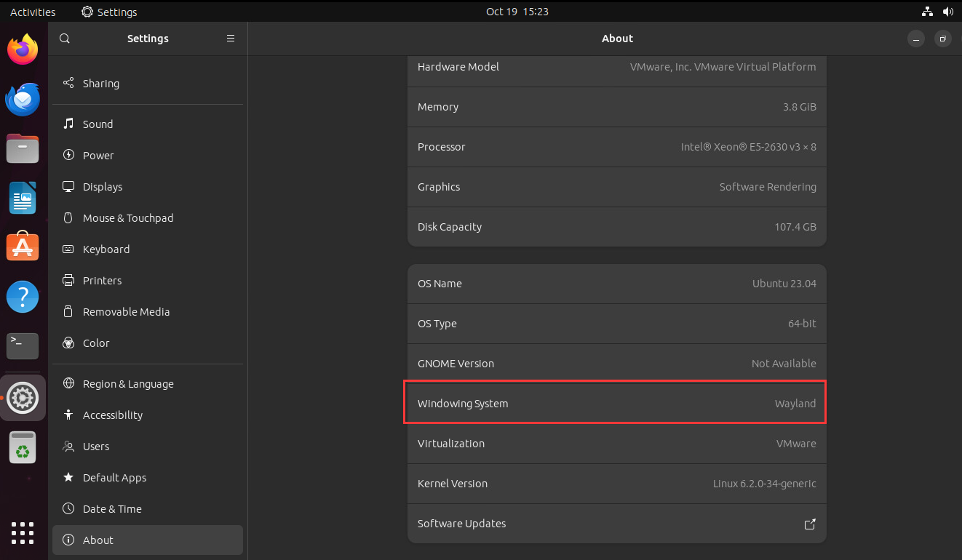Click the Memory row
962x560 pixels.
(x=617, y=107)
